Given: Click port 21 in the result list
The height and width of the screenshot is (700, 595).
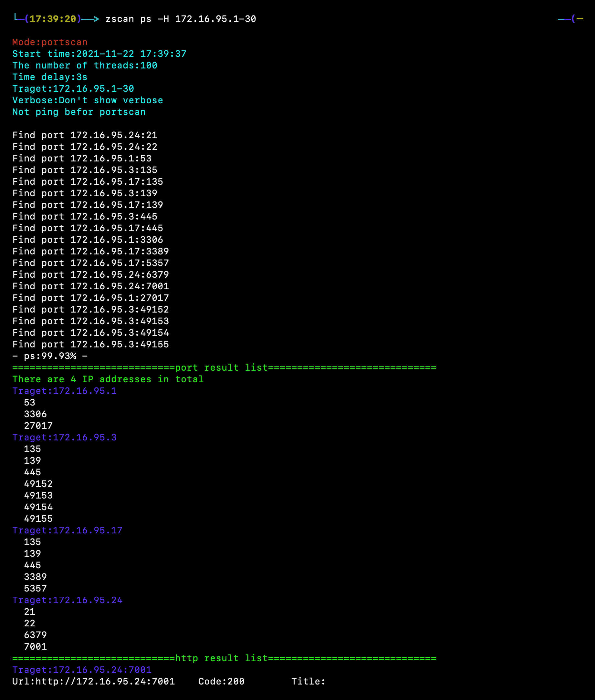Looking at the screenshot, I should click(x=30, y=612).
